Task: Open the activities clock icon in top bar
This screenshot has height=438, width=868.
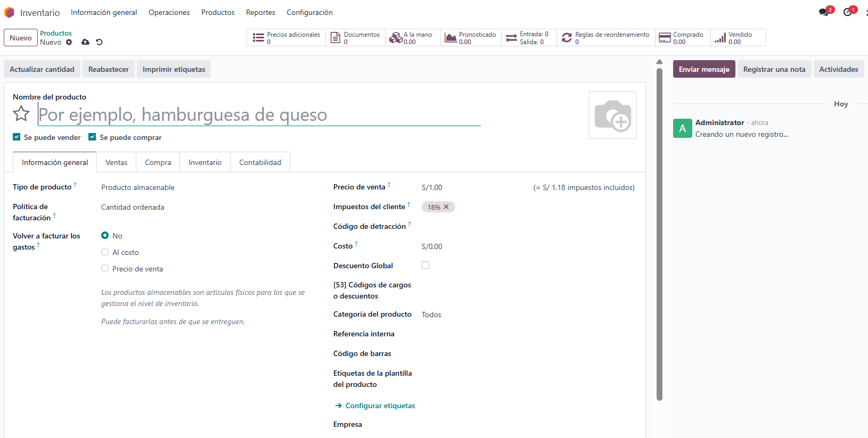Action: [x=847, y=12]
